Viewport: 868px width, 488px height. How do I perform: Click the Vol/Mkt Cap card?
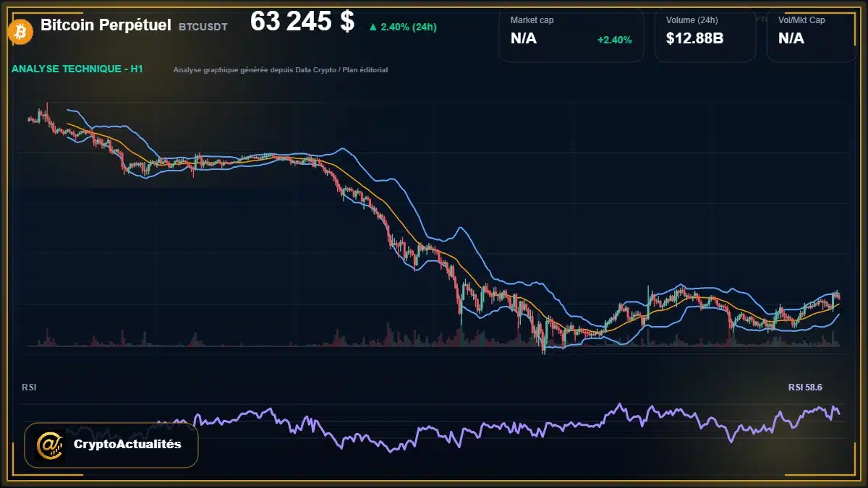pos(812,34)
